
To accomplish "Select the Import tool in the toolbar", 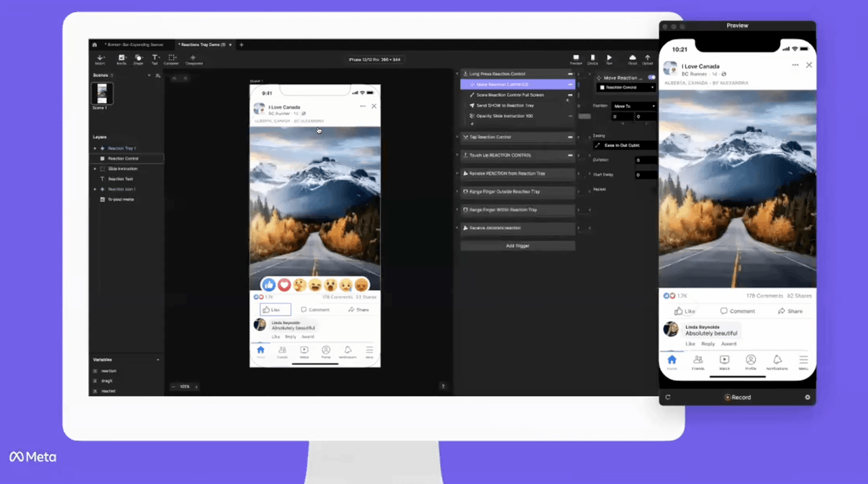I will tap(100, 60).
